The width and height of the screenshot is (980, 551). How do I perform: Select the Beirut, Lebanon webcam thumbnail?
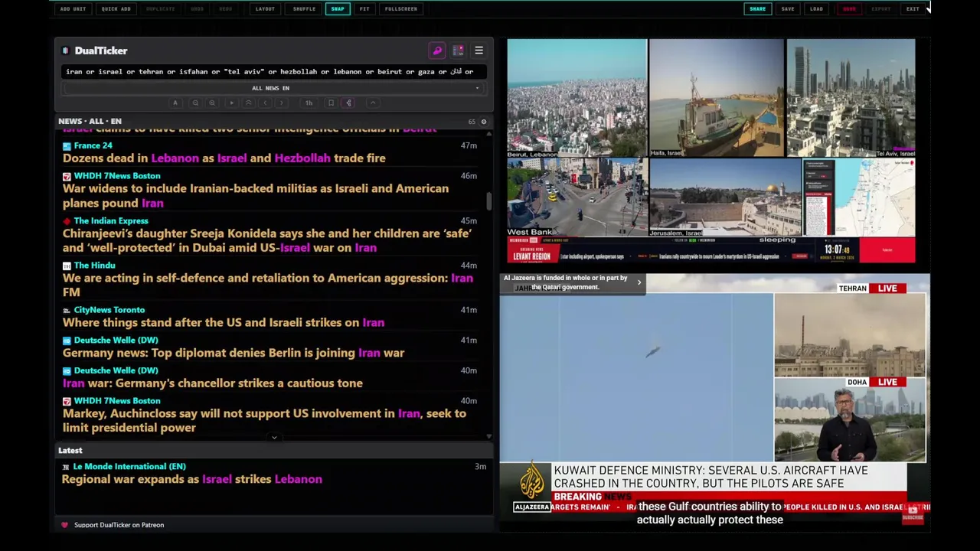[577, 99]
